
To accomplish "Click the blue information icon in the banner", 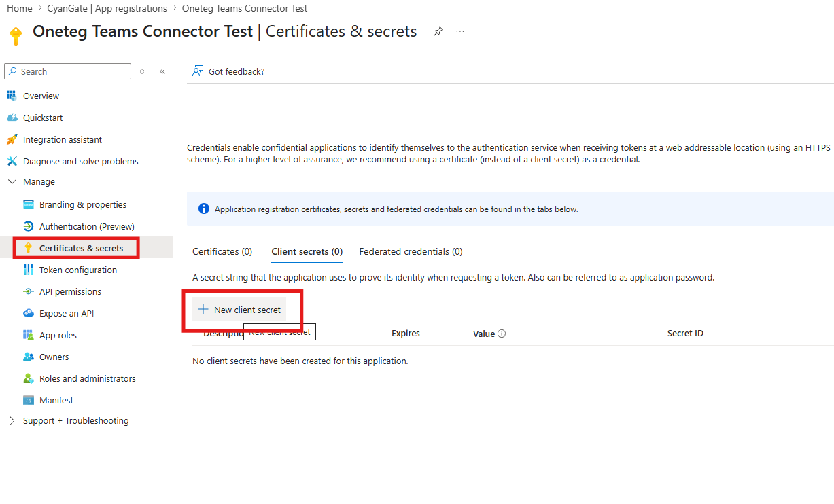I will coord(203,209).
